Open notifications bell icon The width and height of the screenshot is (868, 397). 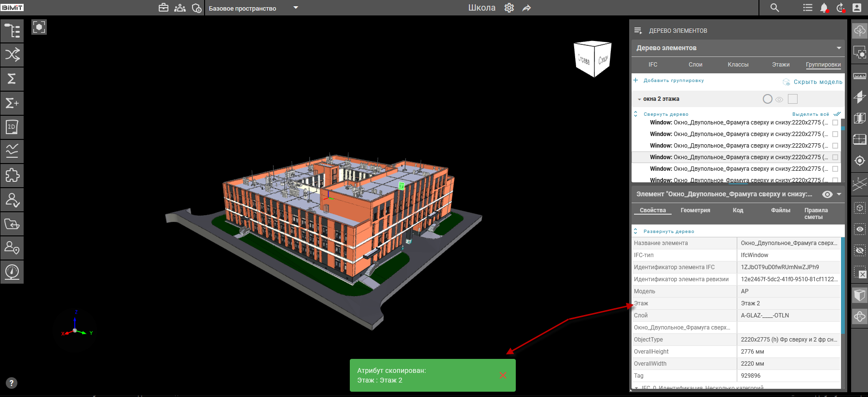click(824, 8)
